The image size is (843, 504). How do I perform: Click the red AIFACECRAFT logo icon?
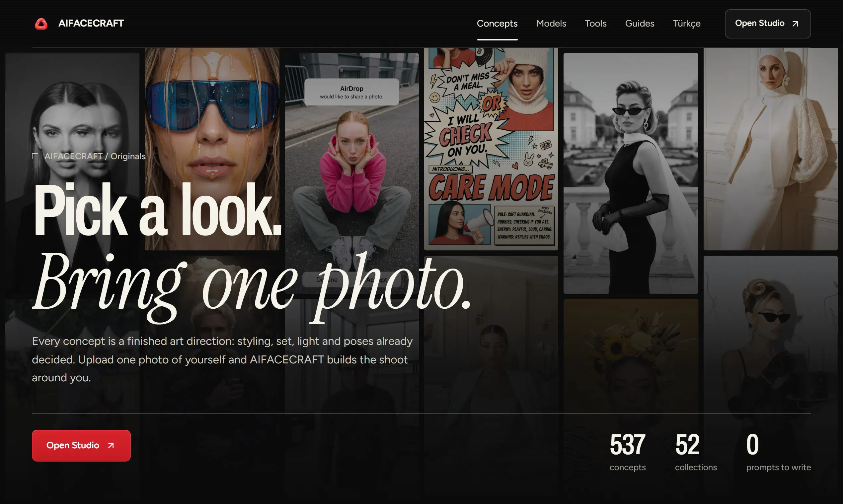41,24
